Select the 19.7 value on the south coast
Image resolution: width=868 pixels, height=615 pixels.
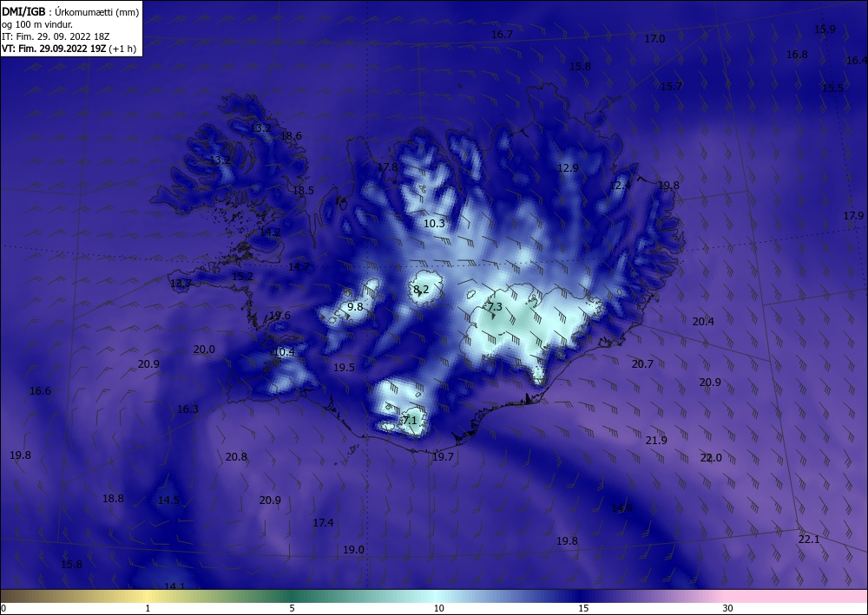click(x=443, y=457)
